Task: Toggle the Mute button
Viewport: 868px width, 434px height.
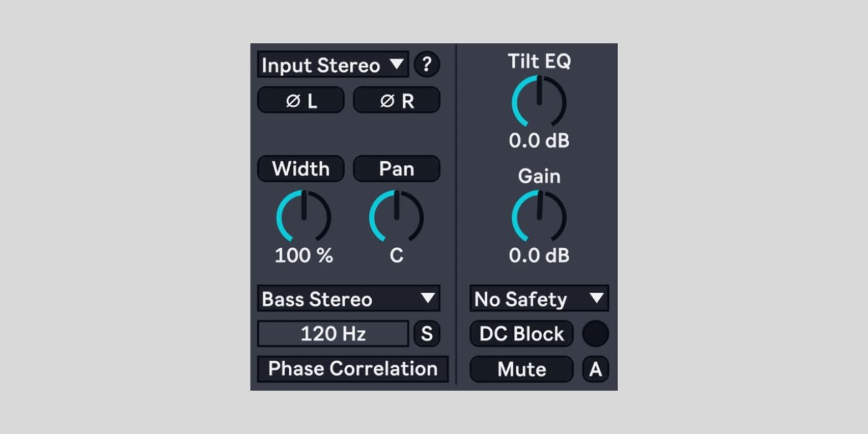Action: pyautogui.click(x=521, y=370)
